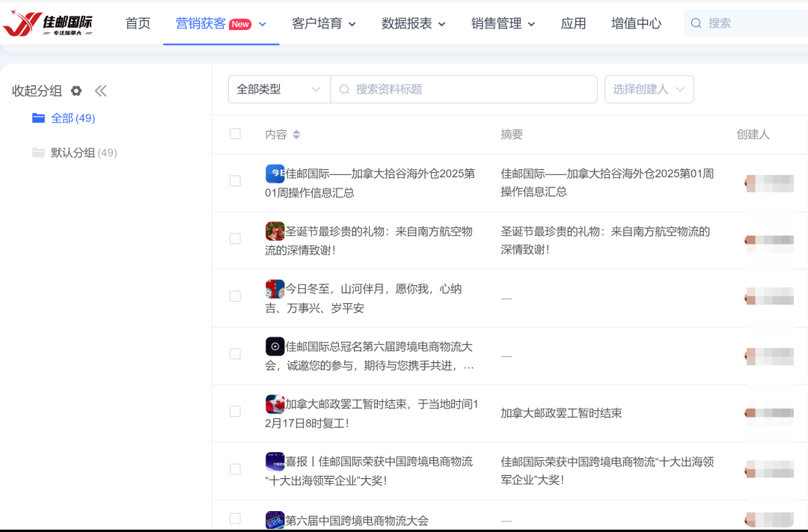Open thumbnail of 圣诞节最珍贵的礼物 article
This screenshot has width=808, height=532.
275,231
